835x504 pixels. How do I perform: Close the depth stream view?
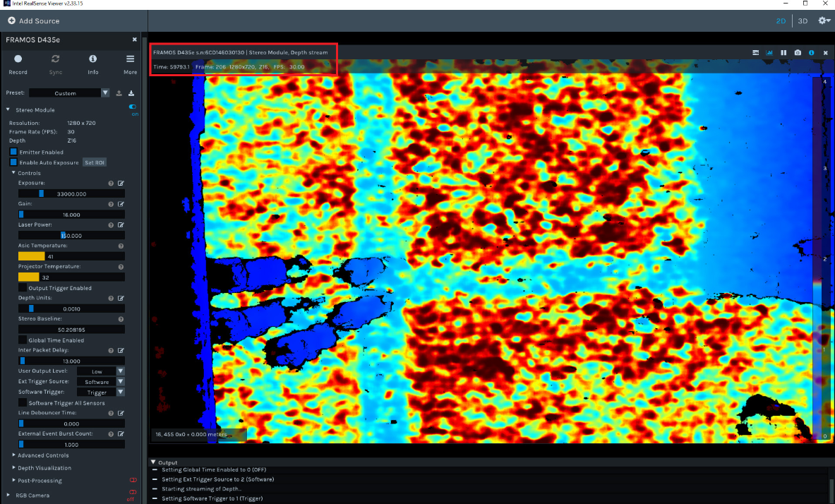[x=825, y=53]
